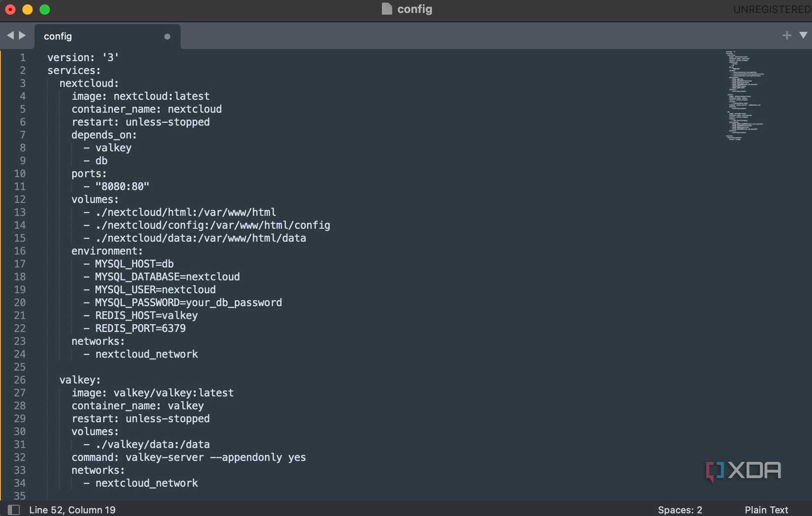
Task: Click "./nextcloud/config:/var/www/html/config" volume line
Action: tap(213, 225)
